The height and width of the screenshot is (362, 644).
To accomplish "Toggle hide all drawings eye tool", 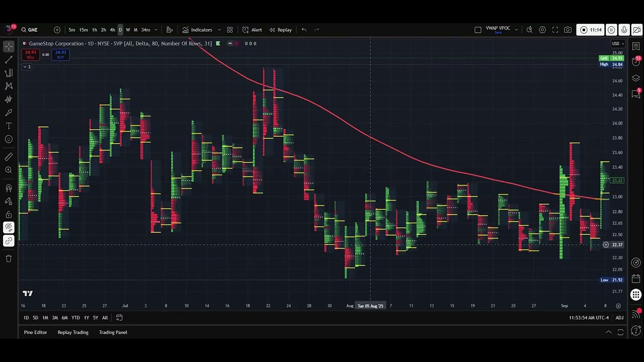I will click(9, 228).
